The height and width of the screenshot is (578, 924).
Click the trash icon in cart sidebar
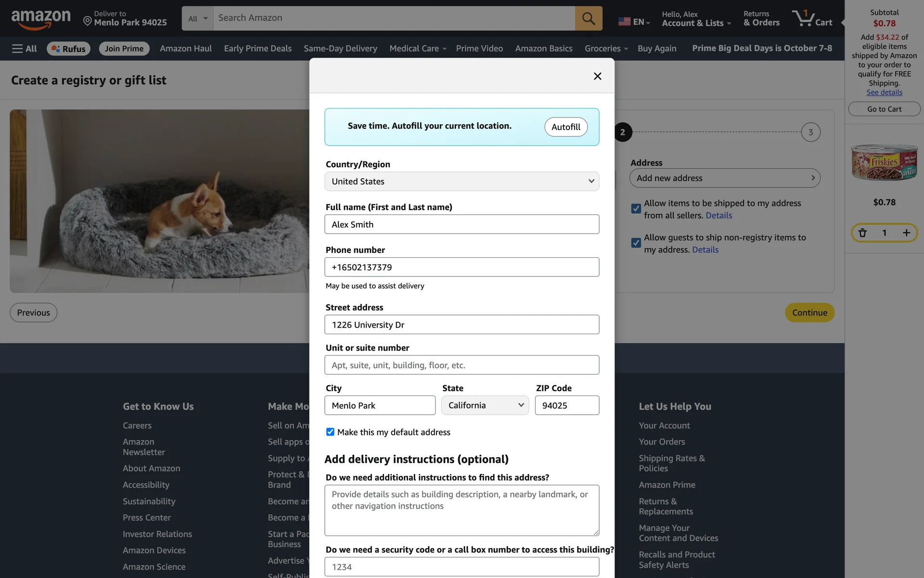pos(862,233)
